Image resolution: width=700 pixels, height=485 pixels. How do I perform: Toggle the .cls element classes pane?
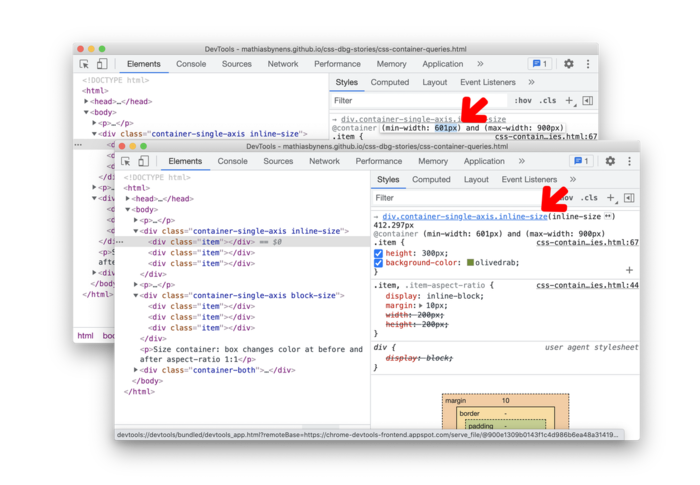(590, 198)
